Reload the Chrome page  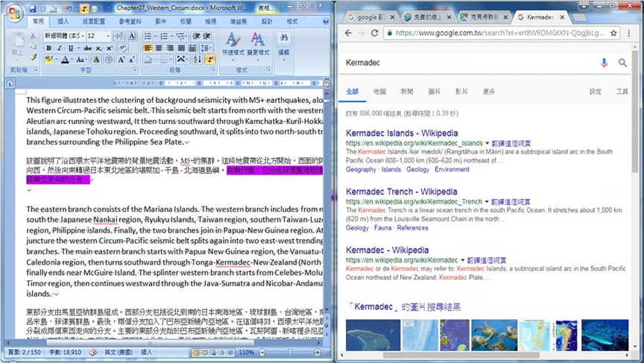pyautogui.click(x=375, y=34)
